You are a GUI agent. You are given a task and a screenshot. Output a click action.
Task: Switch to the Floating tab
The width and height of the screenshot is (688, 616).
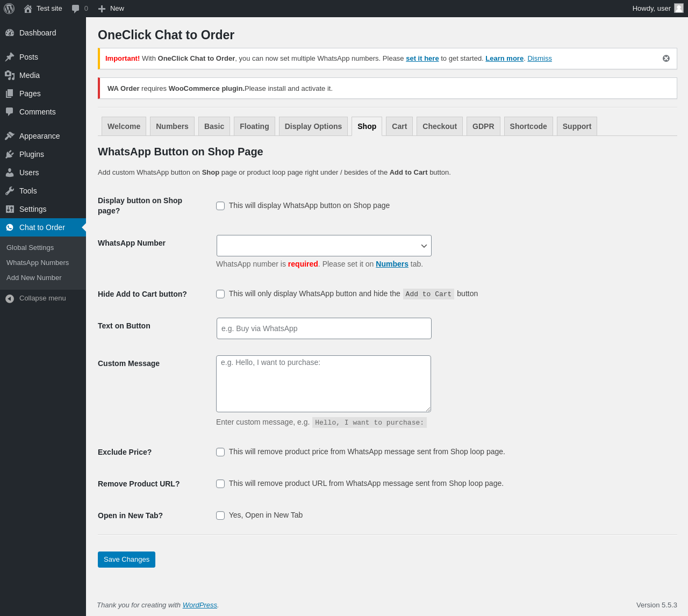pos(254,126)
